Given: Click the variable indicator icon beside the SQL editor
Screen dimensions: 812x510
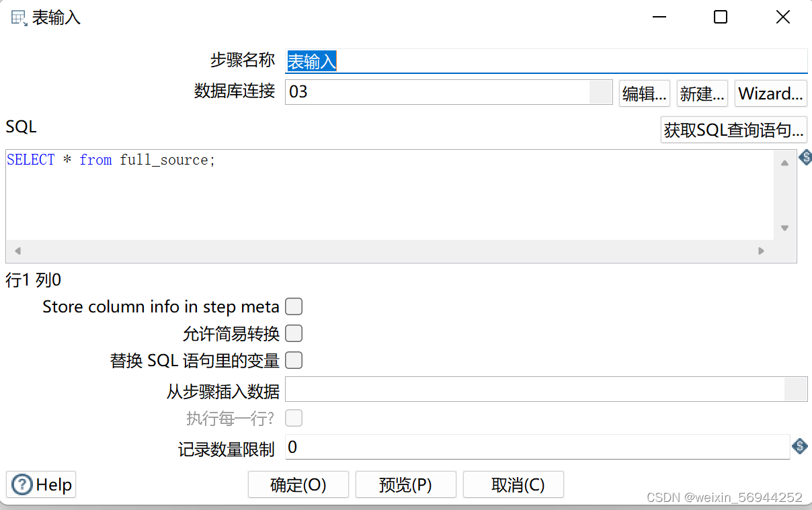Looking at the screenshot, I should [805, 157].
